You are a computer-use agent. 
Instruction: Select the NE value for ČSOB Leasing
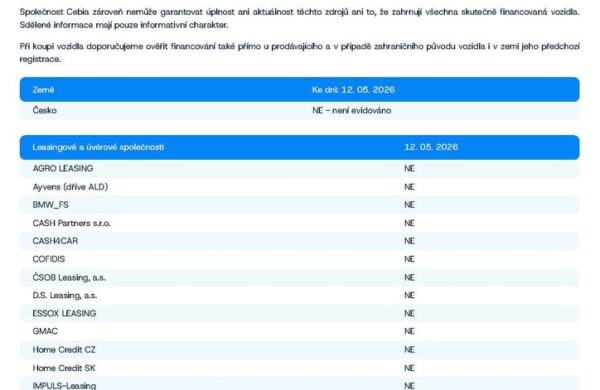pos(409,277)
